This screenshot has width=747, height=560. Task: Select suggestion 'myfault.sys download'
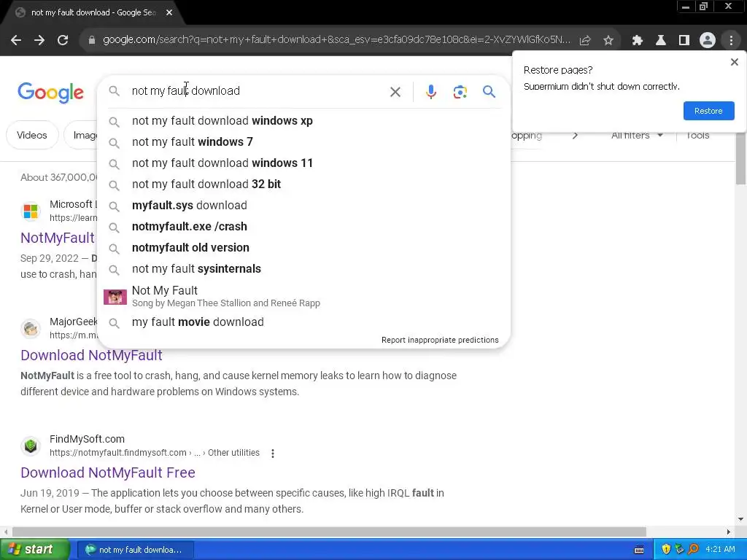click(x=303, y=205)
